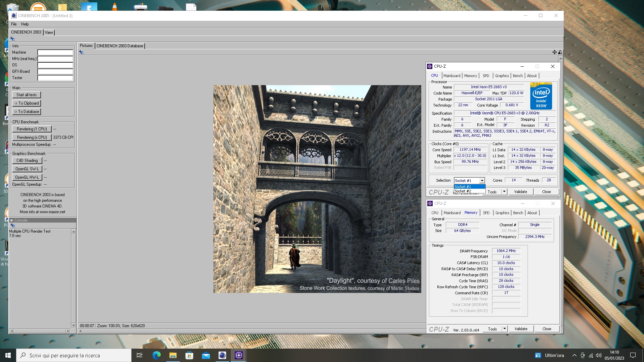The height and width of the screenshot is (362, 644).
Task: Run the Rendering (x CPU) benchmark
Action: click(32, 137)
